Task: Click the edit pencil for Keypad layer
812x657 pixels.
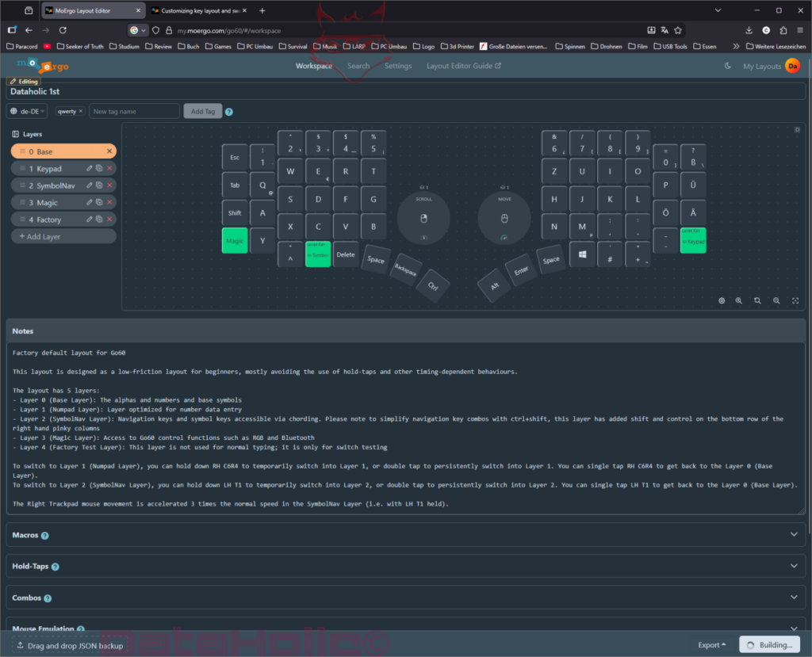Action: (x=89, y=169)
